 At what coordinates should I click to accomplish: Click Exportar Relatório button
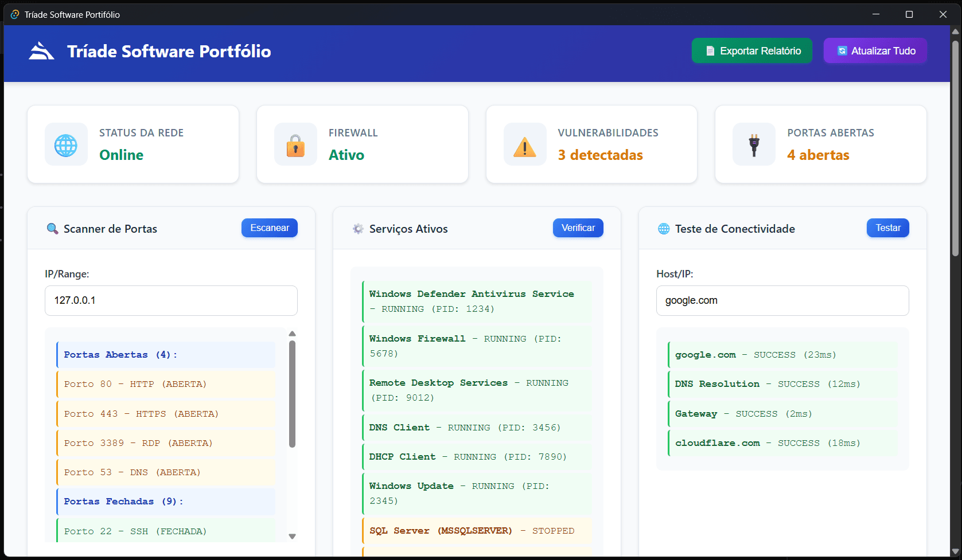click(x=751, y=50)
